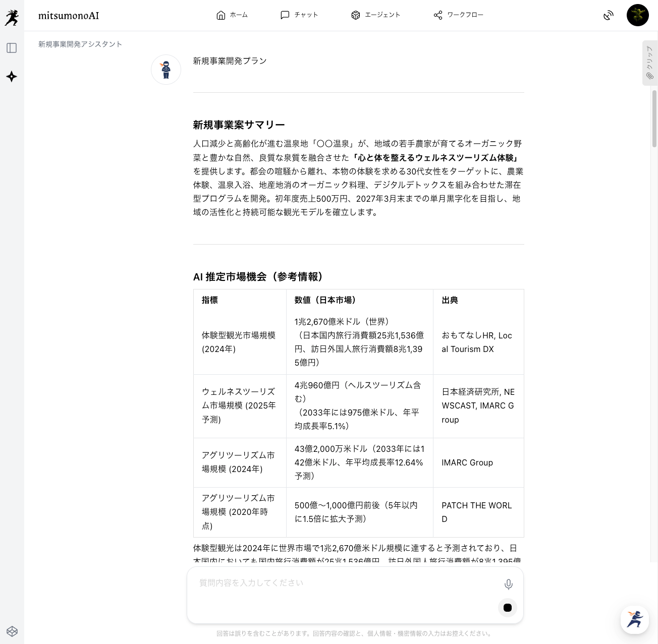The image size is (658, 644).
Task: Click the ninja logo in the top-left corner
Action: tap(12, 17)
